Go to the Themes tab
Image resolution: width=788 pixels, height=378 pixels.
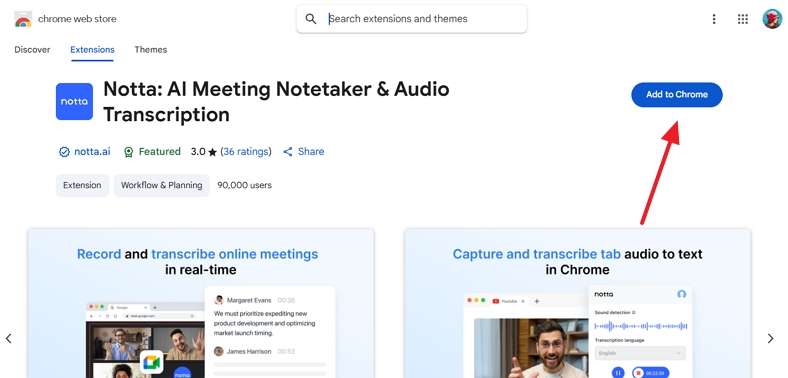click(151, 50)
